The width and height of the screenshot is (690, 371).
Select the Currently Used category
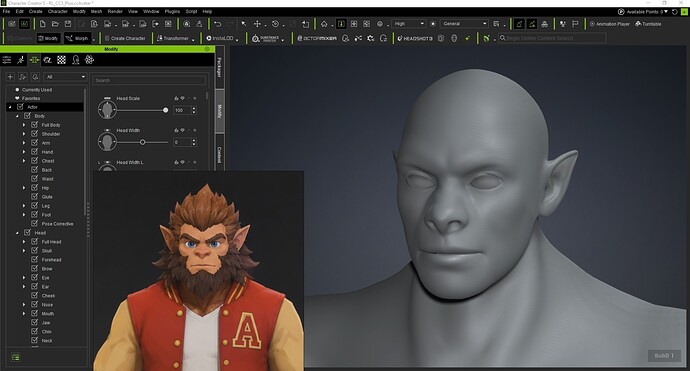pyautogui.click(x=37, y=90)
